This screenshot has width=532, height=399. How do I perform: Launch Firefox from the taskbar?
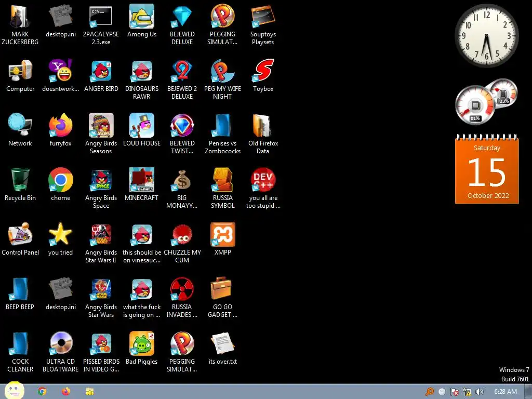66,392
